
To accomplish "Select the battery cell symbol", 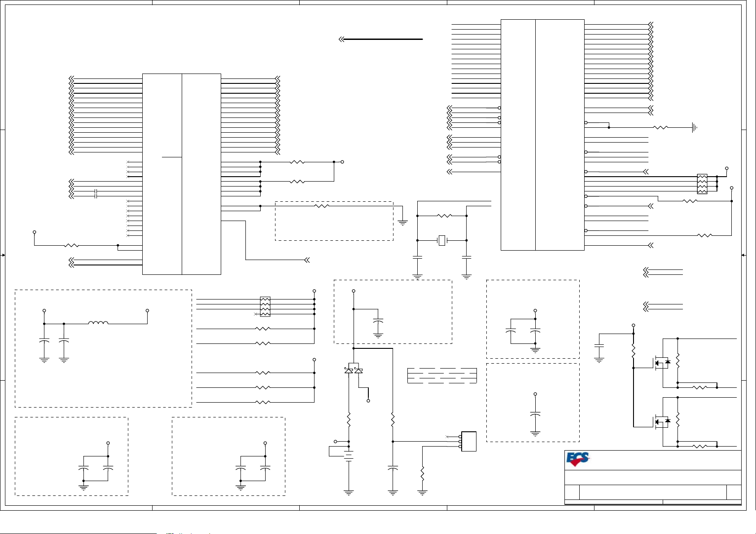I will point(349,455).
